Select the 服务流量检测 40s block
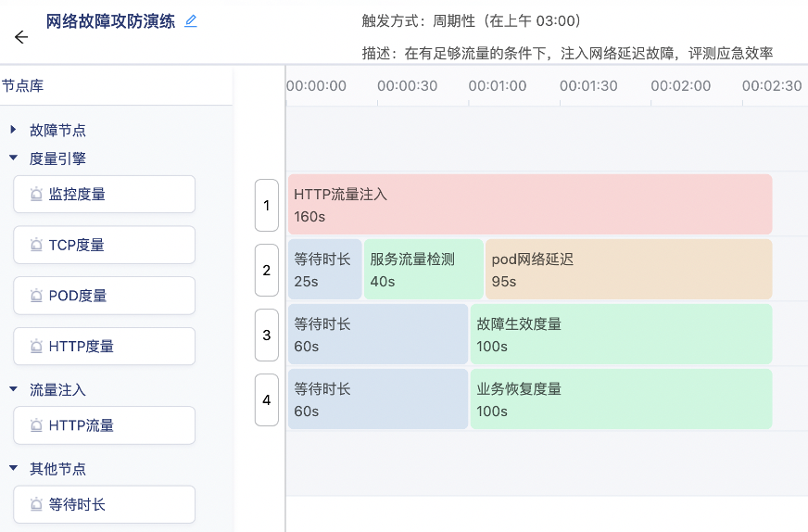The image size is (808, 532). click(x=423, y=270)
